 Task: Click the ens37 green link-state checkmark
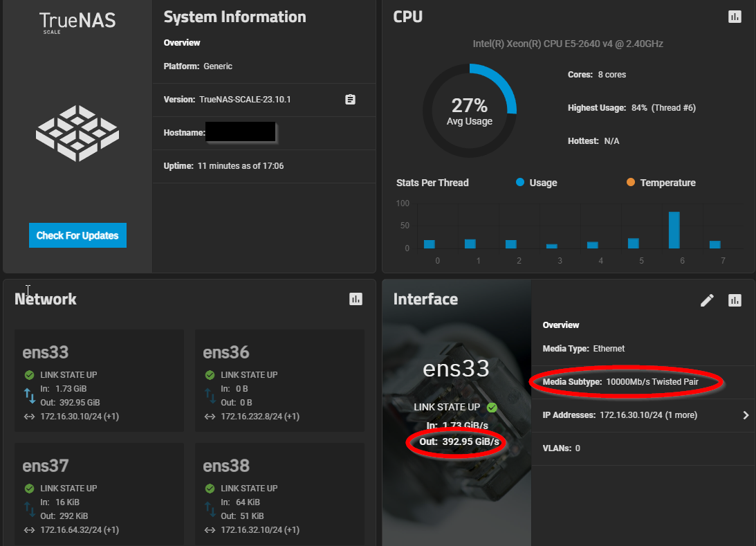click(29, 489)
